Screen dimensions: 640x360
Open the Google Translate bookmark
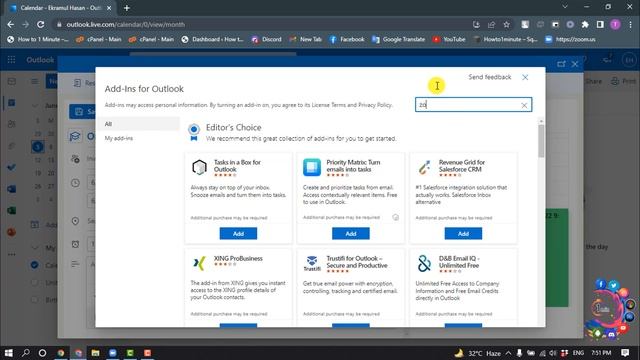398,39
